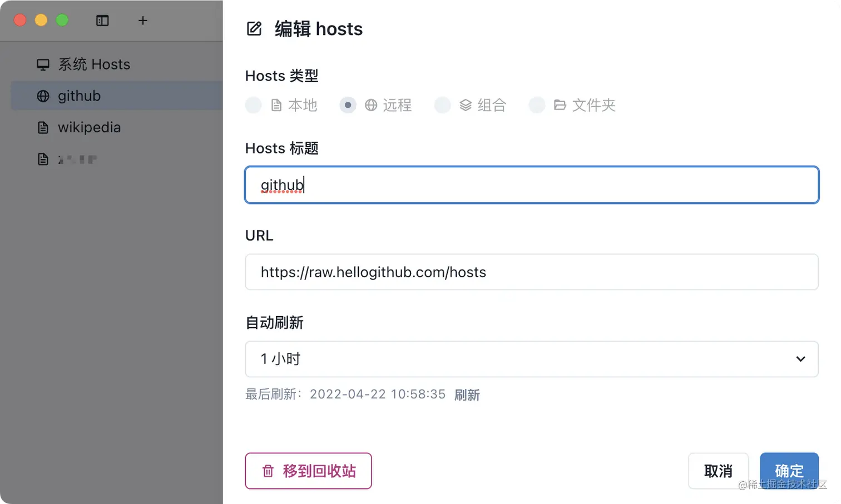Choose the 组合 hosts type option
Viewport: 841px width, 504px height.
click(442, 105)
